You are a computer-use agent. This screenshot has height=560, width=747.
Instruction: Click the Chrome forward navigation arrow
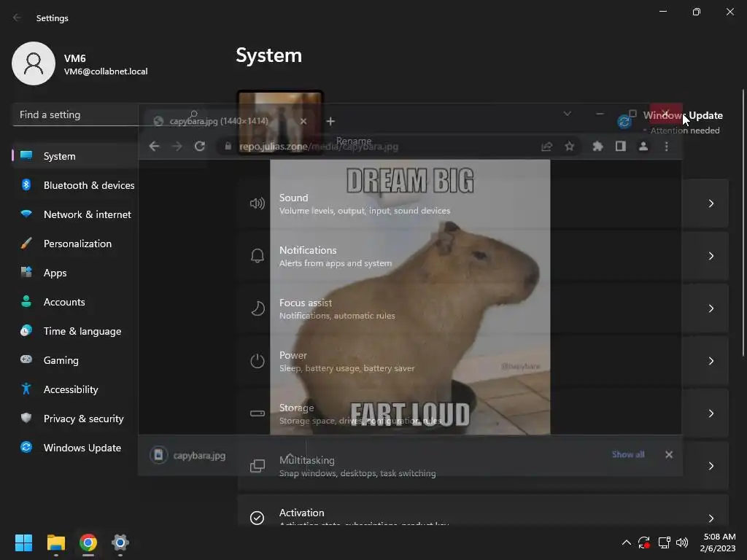(x=177, y=146)
